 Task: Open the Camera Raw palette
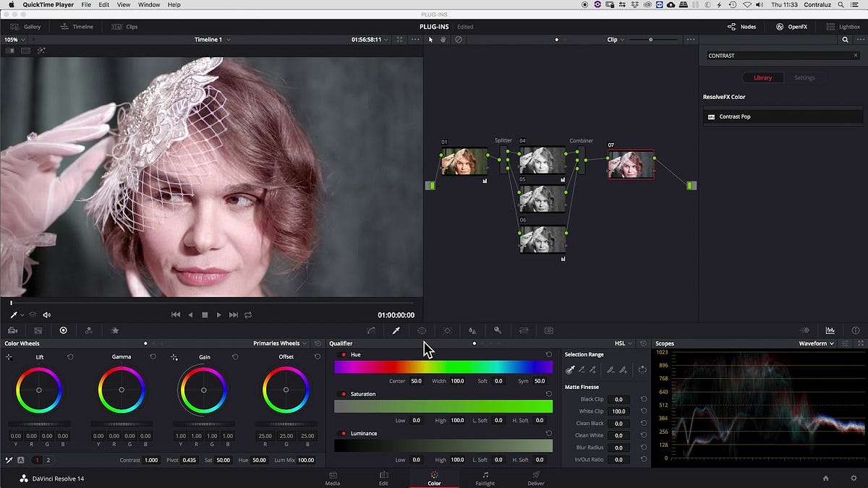pyautogui.click(x=12, y=330)
